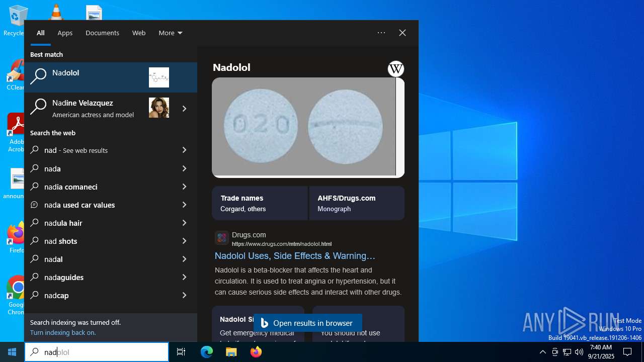
Task: Click the meet-now camera tray icon
Action: point(555,352)
